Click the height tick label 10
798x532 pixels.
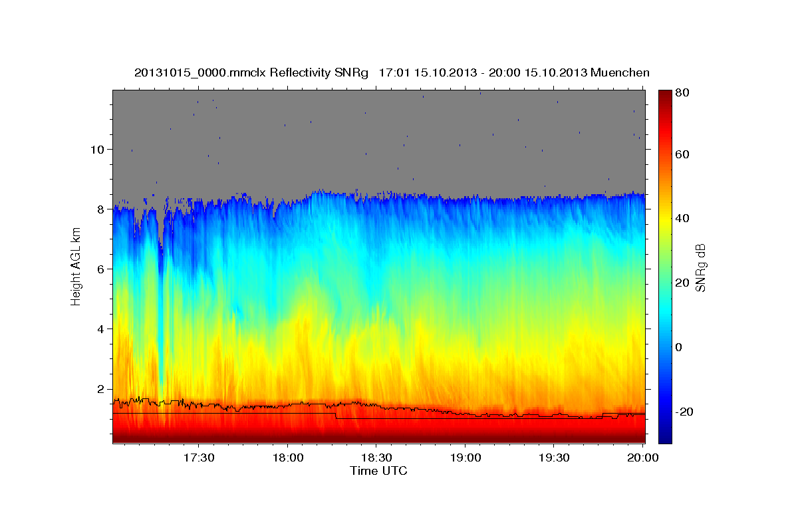click(x=99, y=149)
